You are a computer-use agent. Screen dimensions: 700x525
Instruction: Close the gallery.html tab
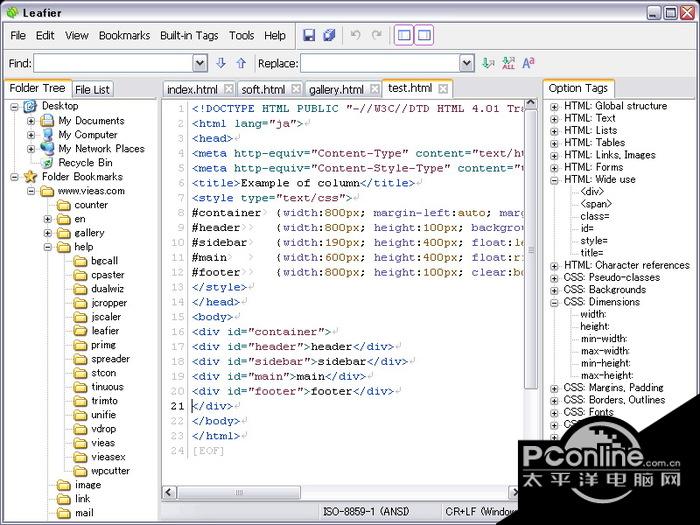[375, 89]
